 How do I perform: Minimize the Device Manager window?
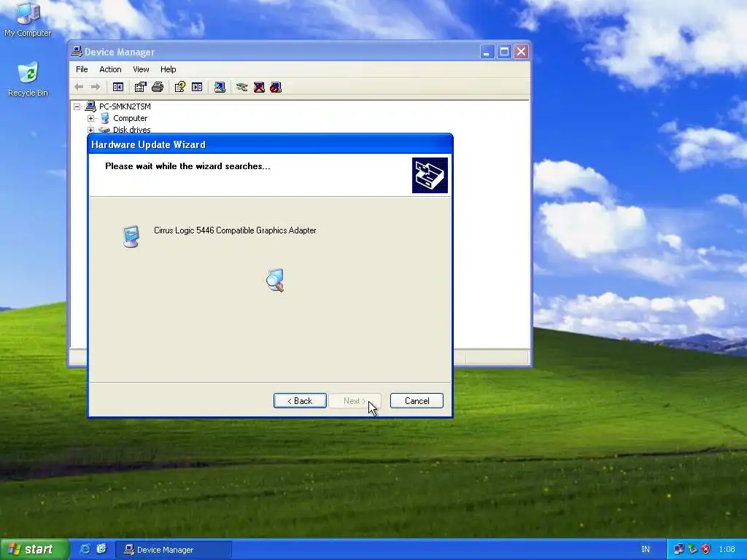coord(487,52)
